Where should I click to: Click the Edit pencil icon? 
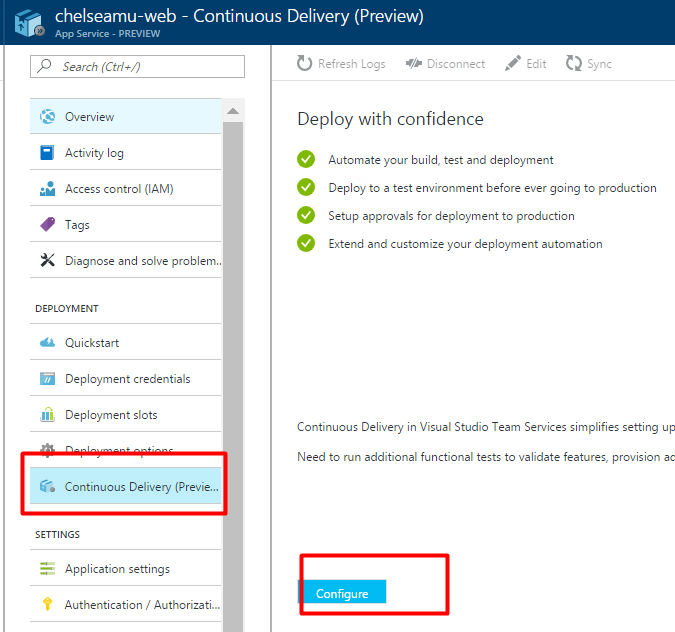(513, 63)
